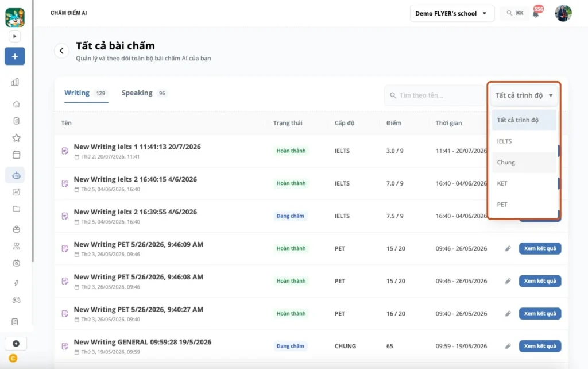
Task: Open the star icon in the sidebar
Action: pyautogui.click(x=16, y=138)
